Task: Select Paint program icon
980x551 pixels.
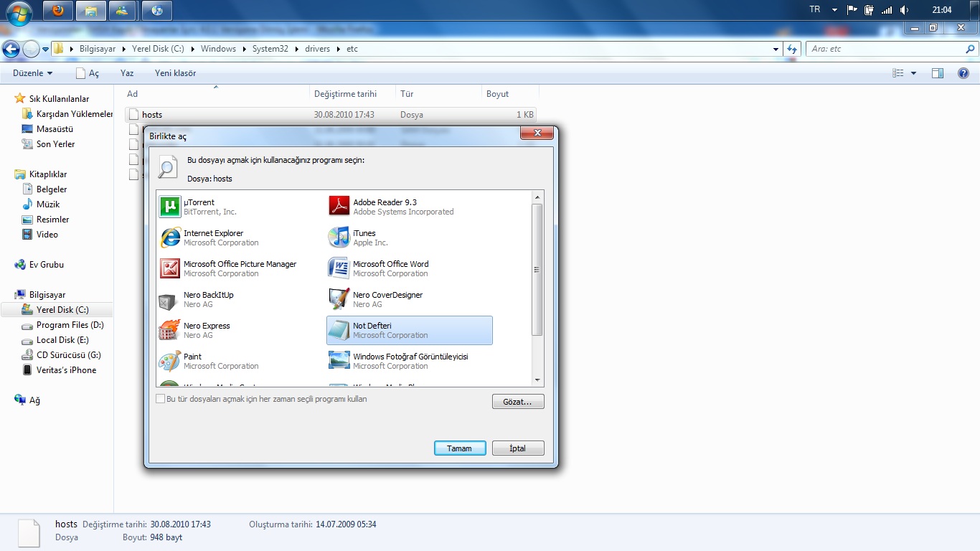Action: [170, 361]
